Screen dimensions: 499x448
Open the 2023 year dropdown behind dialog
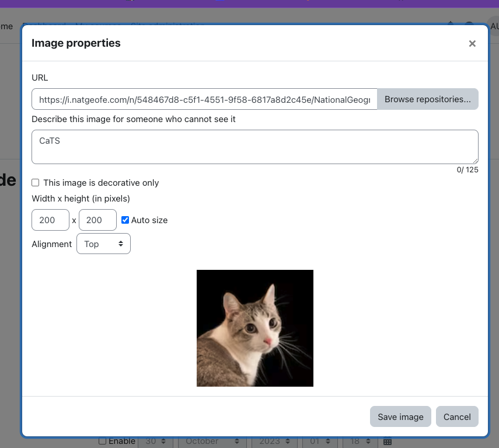point(274,442)
